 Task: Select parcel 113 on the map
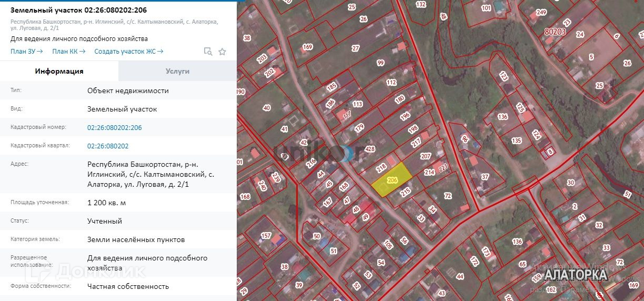pos(357,104)
